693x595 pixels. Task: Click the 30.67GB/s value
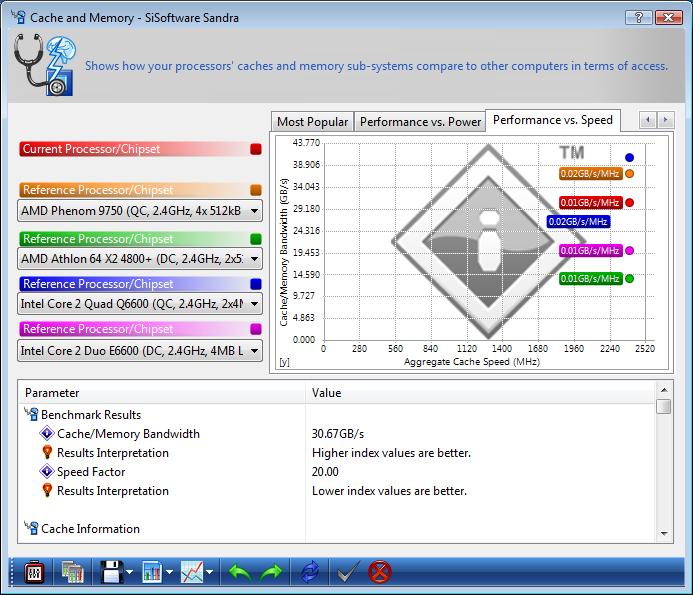tap(338, 434)
